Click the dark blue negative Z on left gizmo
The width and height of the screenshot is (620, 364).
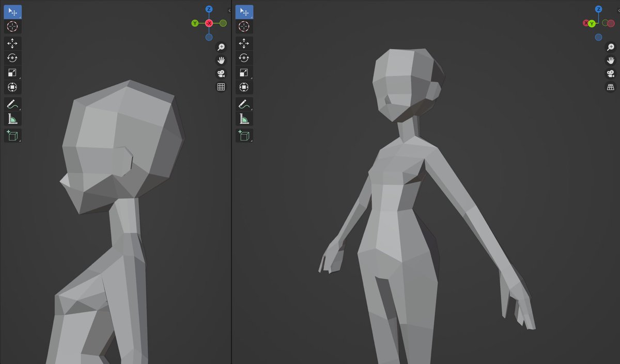(209, 37)
